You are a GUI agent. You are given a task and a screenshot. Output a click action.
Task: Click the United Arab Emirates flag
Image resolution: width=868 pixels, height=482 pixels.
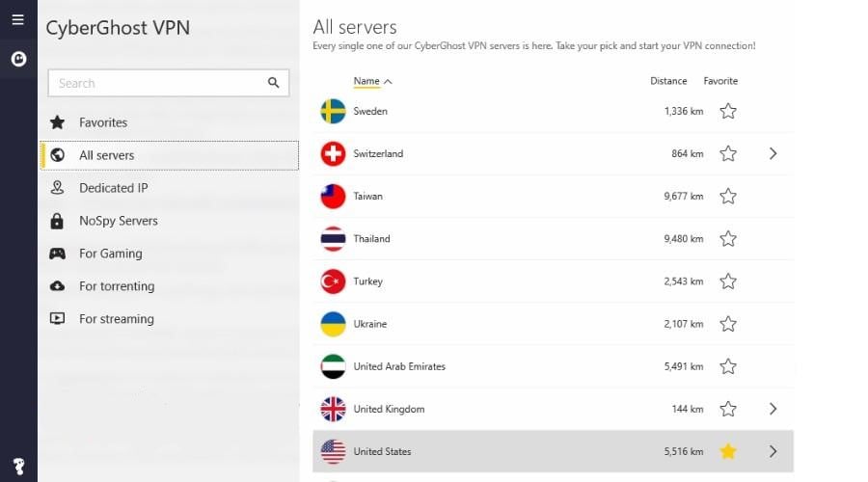pyautogui.click(x=333, y=366)
